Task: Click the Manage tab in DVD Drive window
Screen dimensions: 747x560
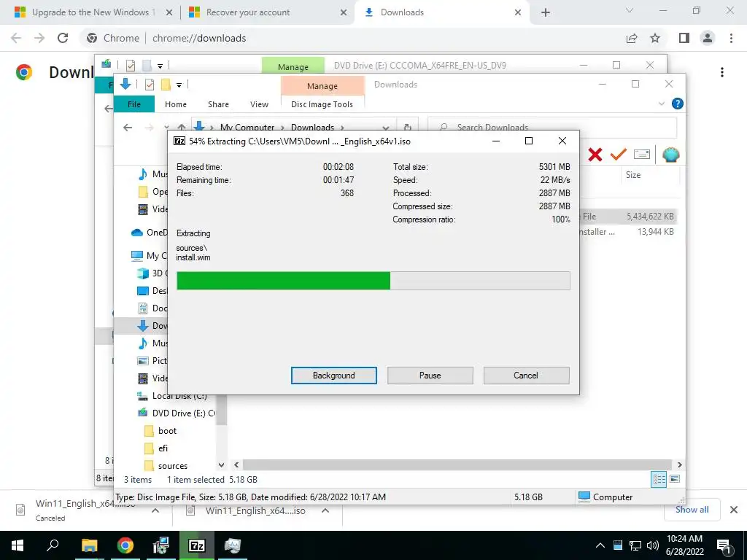Action: click(x=293, y=66)
